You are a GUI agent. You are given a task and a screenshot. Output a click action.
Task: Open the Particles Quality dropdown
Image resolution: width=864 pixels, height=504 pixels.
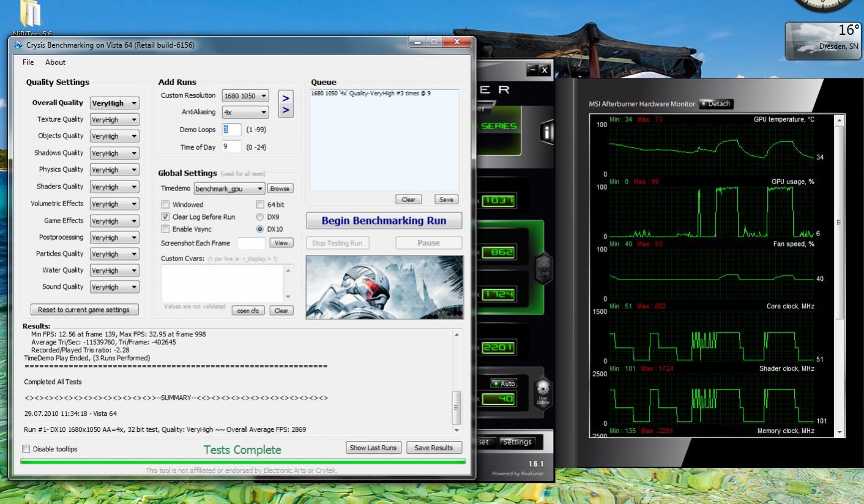point(114,254)
